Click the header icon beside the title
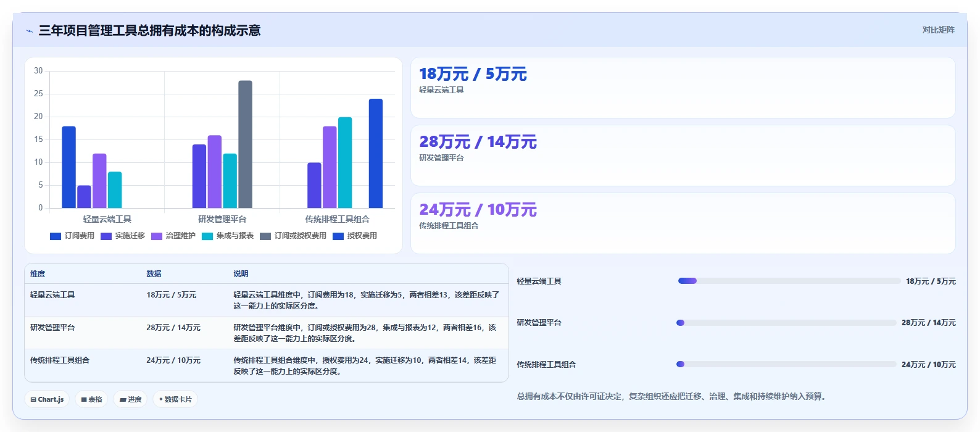Viewport: 980px width, 432px height. coord(29,31)
